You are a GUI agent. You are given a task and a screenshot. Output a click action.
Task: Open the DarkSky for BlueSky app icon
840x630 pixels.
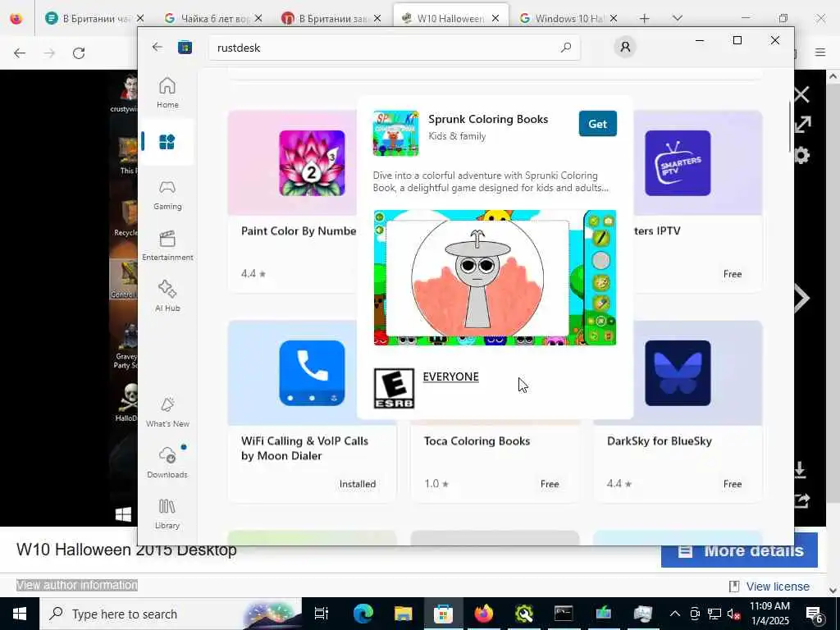coord(678,373)
